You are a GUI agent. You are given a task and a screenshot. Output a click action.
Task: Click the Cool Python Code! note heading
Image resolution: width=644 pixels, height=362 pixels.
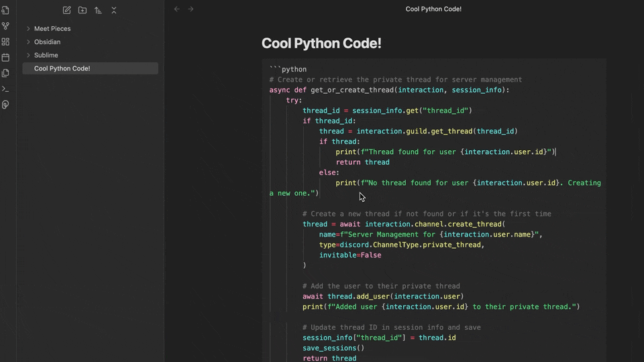[321, 43]
